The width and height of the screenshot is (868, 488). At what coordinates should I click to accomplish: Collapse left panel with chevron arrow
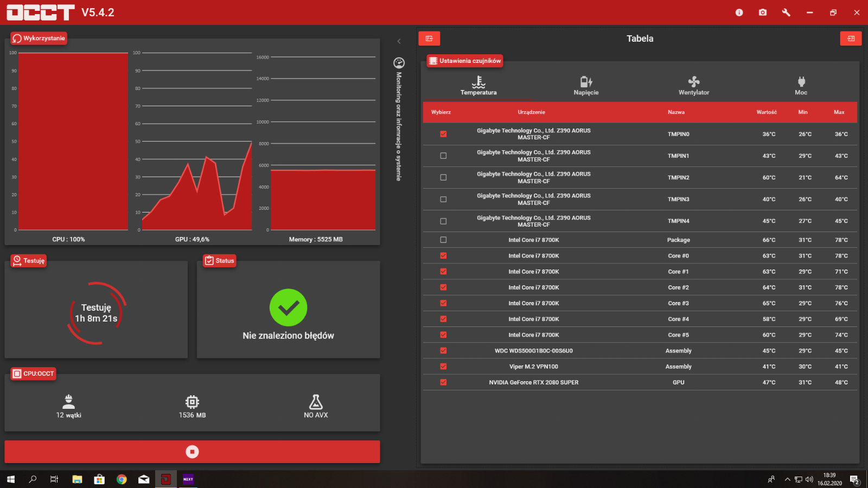click(399, 41)
